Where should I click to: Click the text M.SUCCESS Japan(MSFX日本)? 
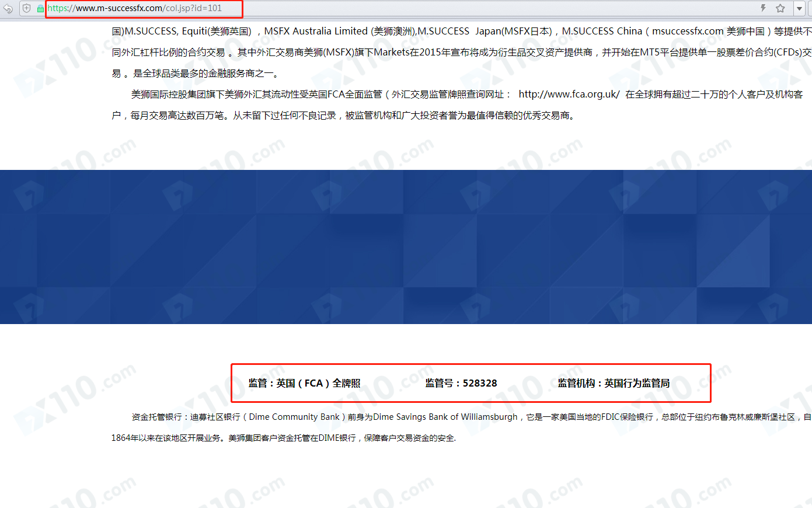point(485,31)
